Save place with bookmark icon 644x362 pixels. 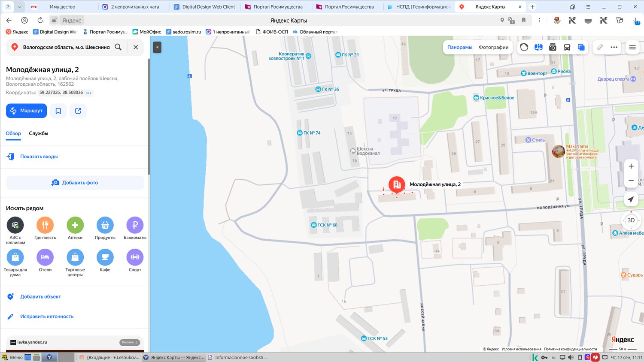58,111
